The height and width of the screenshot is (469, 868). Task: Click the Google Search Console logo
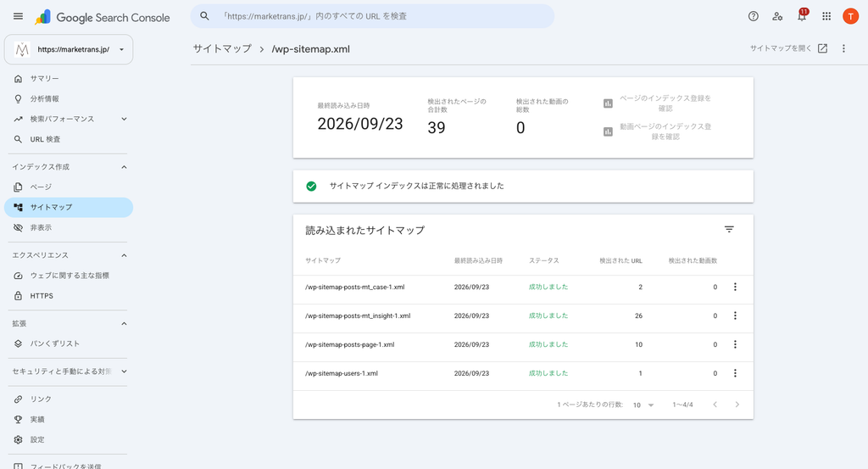[103, 17]
